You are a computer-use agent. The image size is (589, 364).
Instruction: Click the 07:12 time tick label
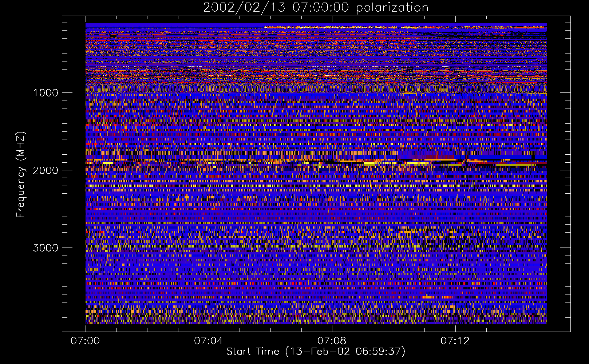pyautogui.click(x=455, y=341)
